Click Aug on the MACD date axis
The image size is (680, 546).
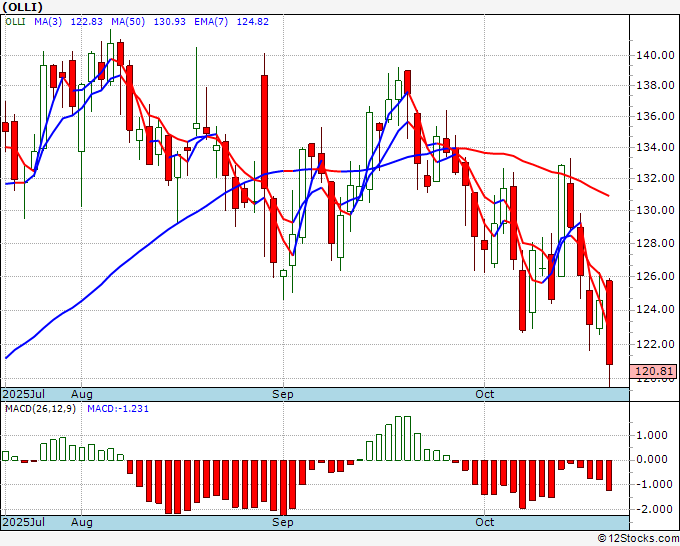82,522
